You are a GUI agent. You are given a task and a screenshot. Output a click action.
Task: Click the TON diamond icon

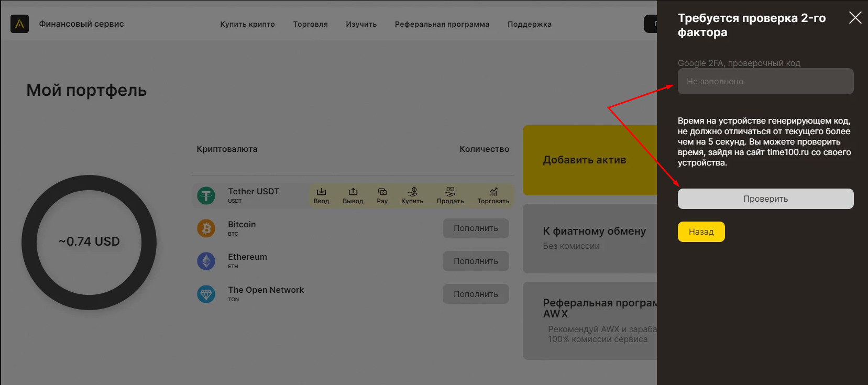[206, 294]
